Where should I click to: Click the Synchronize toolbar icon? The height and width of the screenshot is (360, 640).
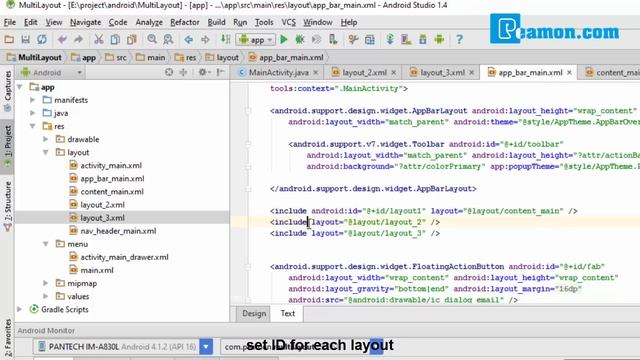42,40
